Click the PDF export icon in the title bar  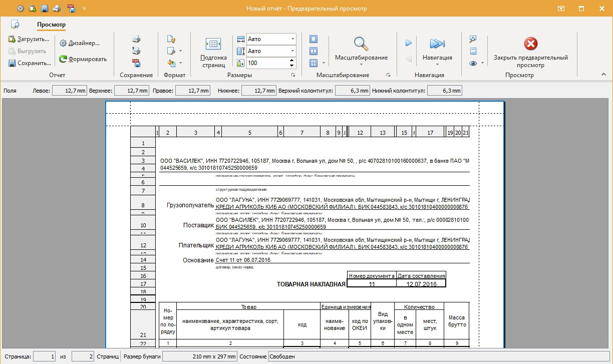coord(71,9)
